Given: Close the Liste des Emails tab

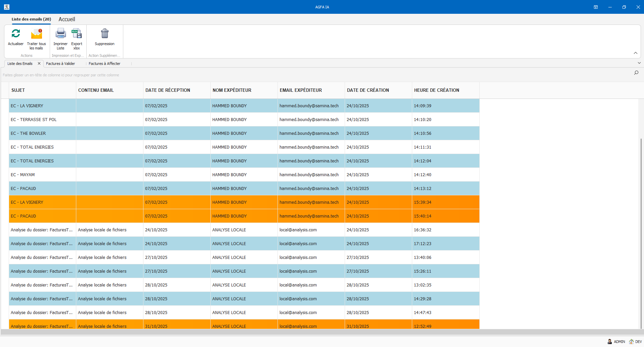Looking at the screenshot, I should click(x=39, y=64).
